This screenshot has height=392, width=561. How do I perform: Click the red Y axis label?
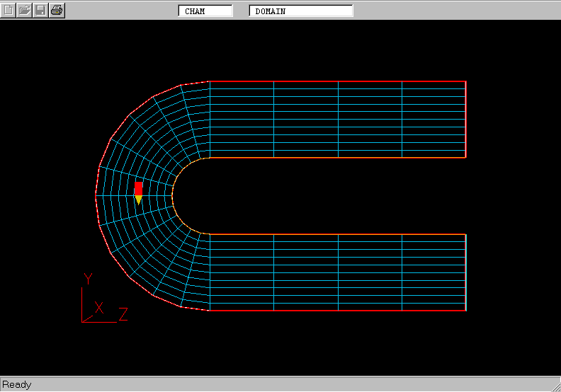(x=88, y=278)
